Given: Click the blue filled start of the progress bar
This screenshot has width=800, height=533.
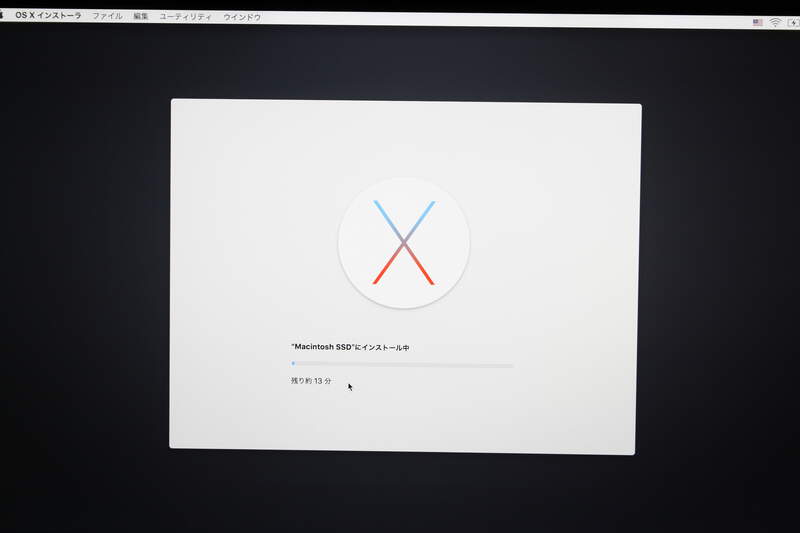Looking at the screenshot, I should click(293, 364).
